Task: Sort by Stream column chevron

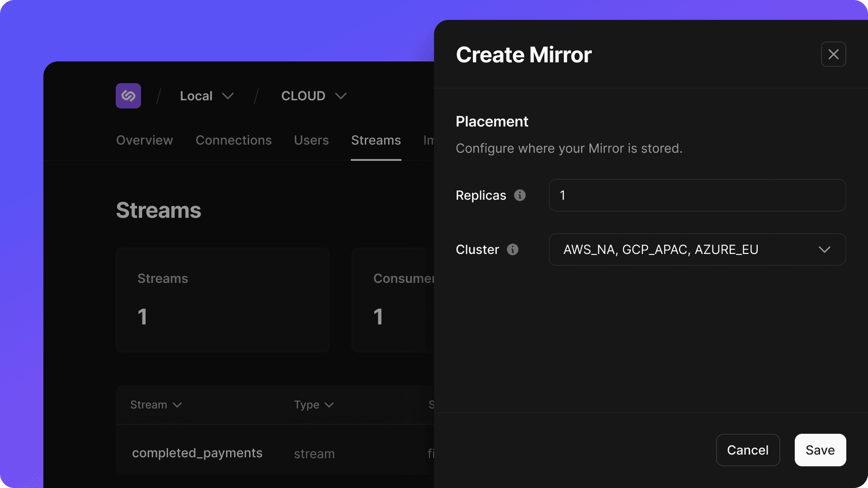Action: (x=177, y=405)
